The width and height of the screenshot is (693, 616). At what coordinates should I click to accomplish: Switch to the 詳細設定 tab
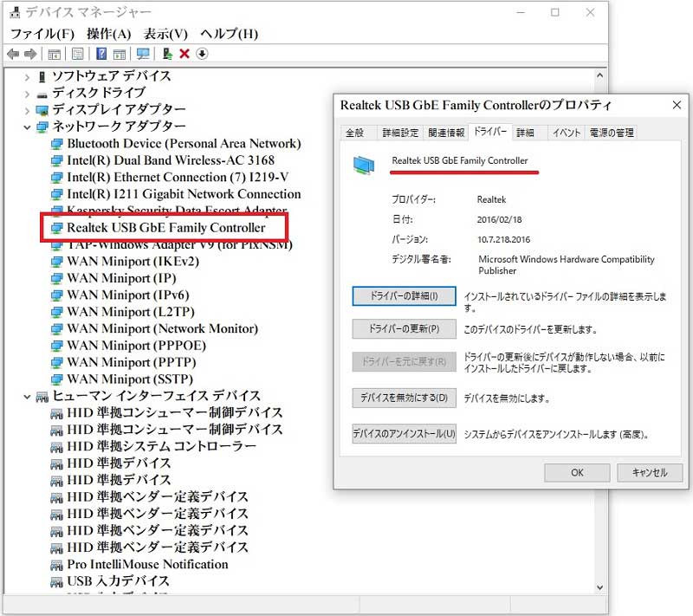pyautogui.click(x=400, y=133)
